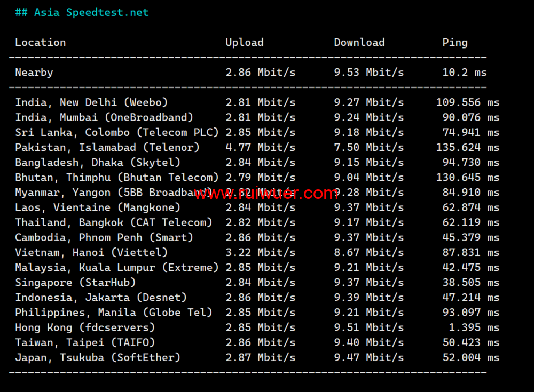Click the Download column header
The image size is (534, 392).
coord(359,43)
